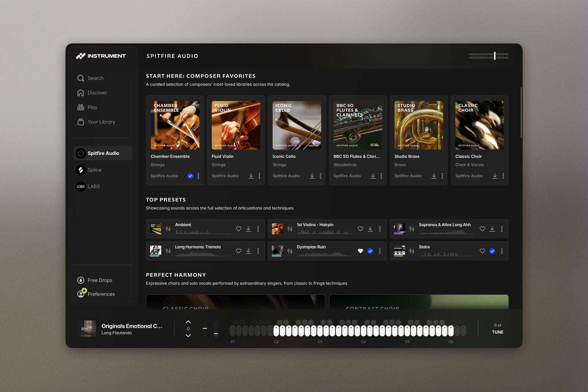Decrease octave with down chevron
The image size is (588, 392).
point(188,335)
